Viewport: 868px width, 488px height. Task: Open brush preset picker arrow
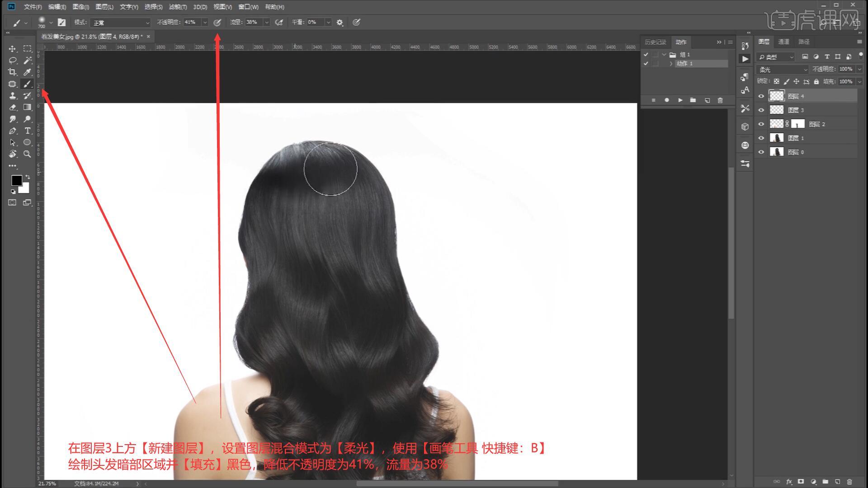pyautogui.click(x=51, y=22)
